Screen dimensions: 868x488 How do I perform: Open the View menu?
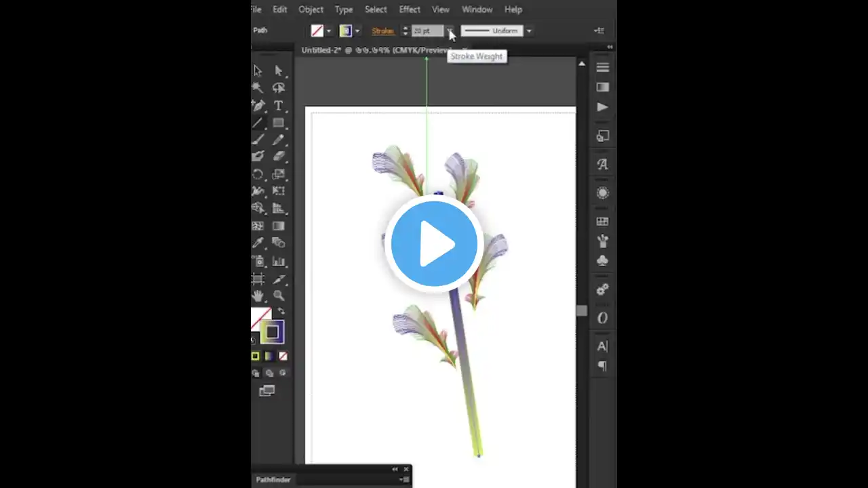(x=441, y=9)
